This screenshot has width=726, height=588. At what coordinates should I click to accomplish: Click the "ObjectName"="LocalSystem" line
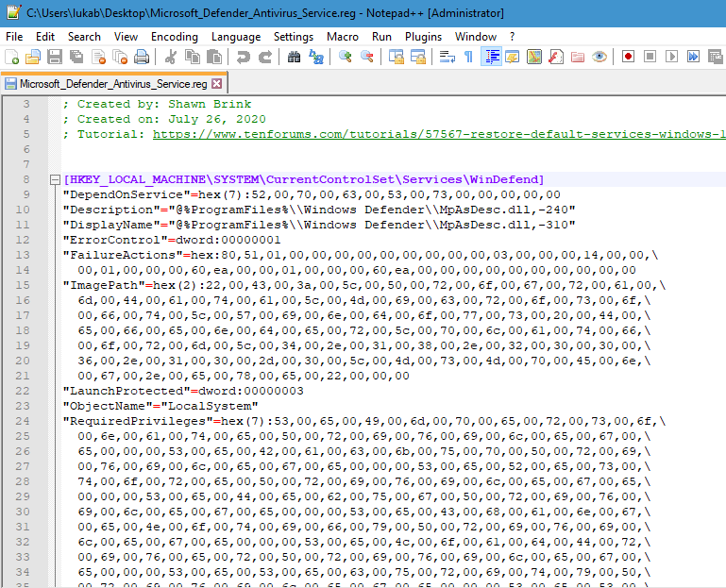point(160,406)
